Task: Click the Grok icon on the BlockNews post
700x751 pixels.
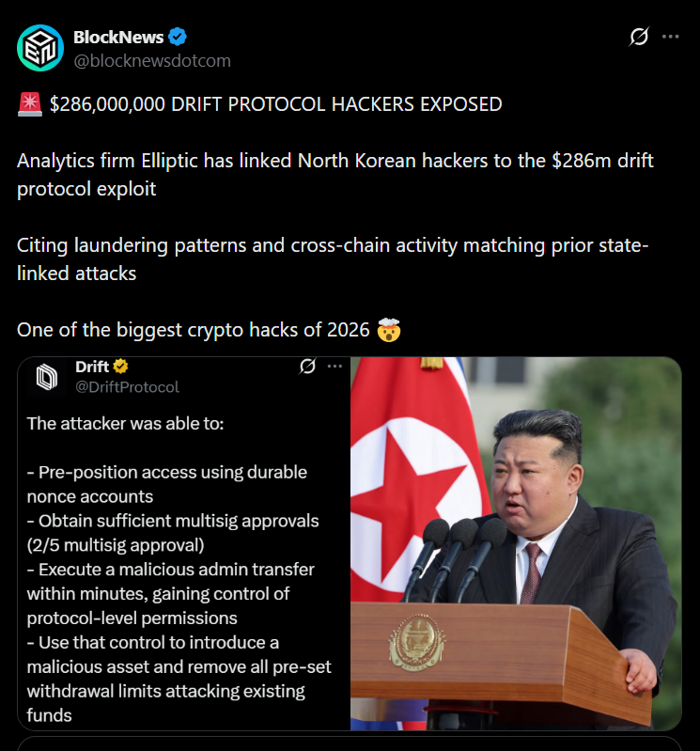Action: [x=639, y=37]
